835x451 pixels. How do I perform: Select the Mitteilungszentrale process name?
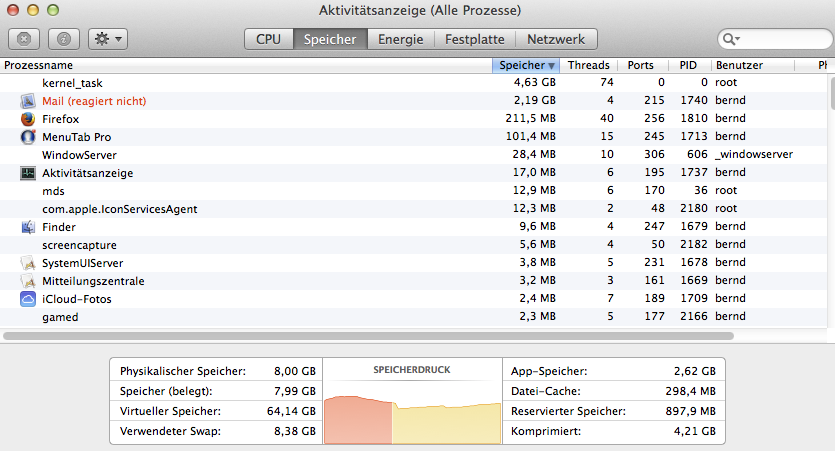(93, 281)
